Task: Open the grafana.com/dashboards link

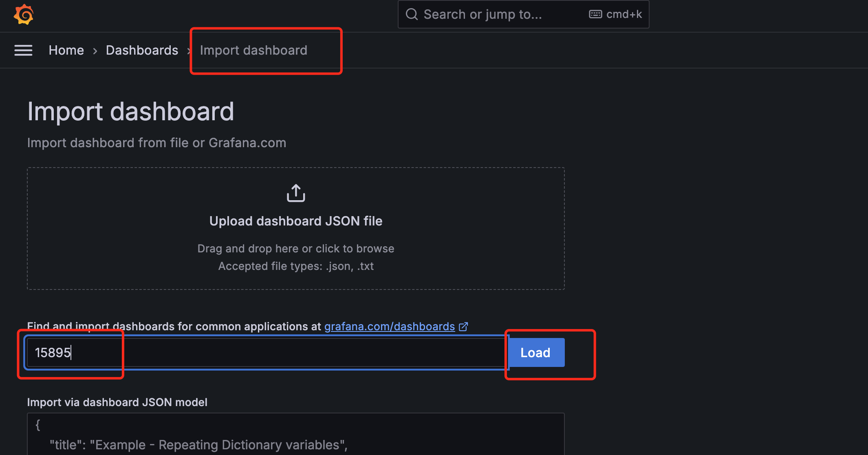Action: pos(389,327)
